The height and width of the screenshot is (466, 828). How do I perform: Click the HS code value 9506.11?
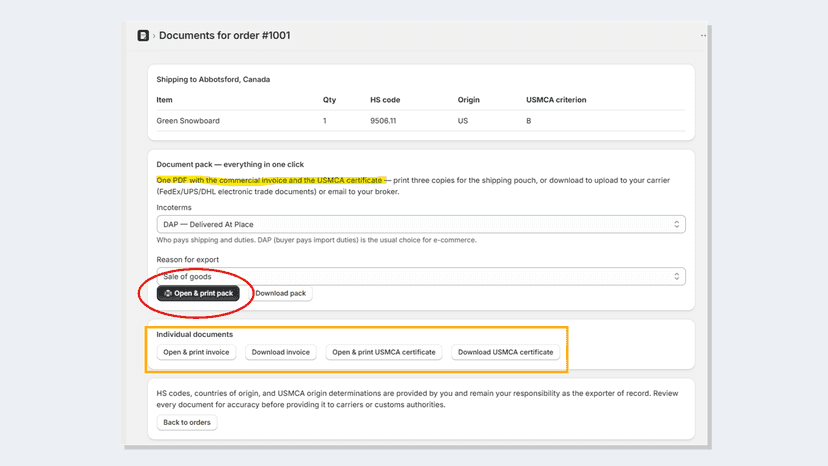coord(383,121)
